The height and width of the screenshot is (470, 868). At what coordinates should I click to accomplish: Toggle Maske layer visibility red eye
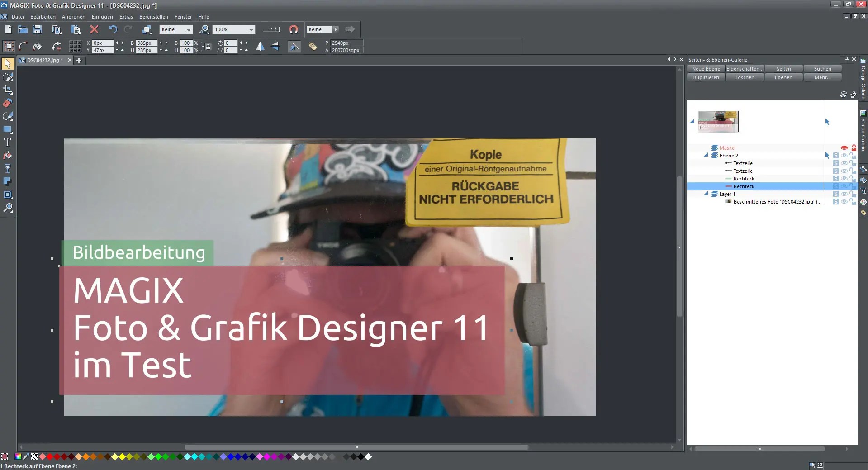pos(844,148)
